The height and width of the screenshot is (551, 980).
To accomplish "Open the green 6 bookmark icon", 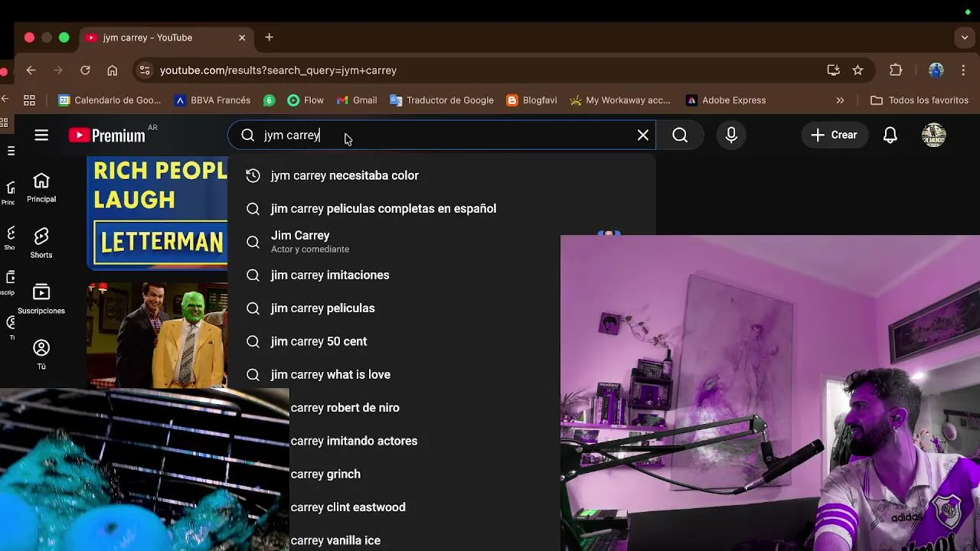I will pos(269,100).
